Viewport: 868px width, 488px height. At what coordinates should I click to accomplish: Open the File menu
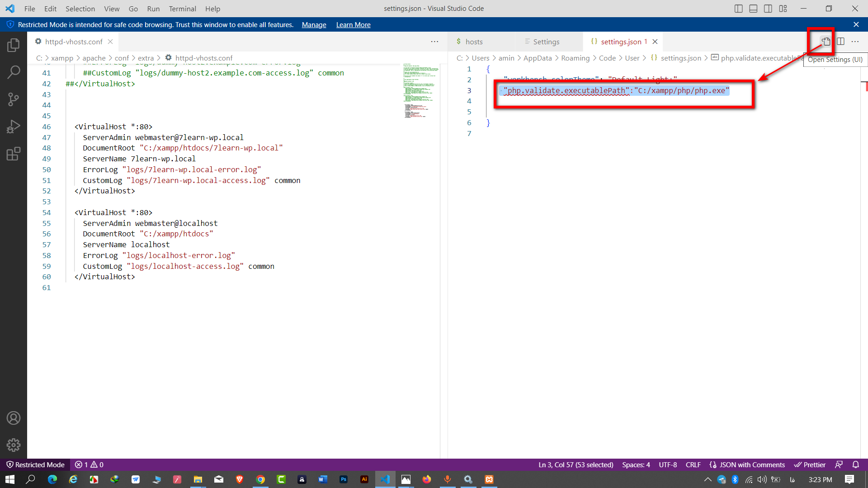click(x=29, y=9)
